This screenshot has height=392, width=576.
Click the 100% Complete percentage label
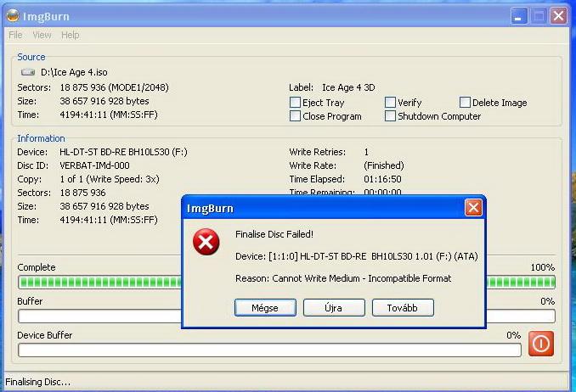pyautogui.click(x=543, y=267)
